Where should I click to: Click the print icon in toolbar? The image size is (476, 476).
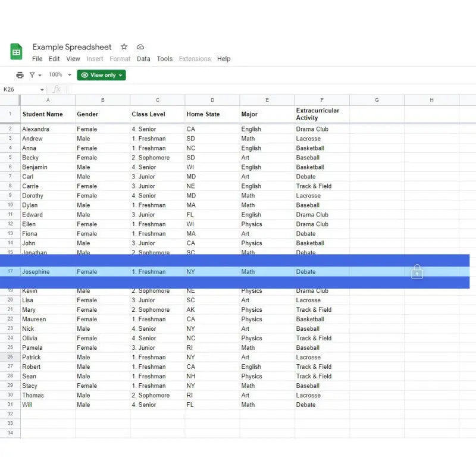click(x=20, y=75)
